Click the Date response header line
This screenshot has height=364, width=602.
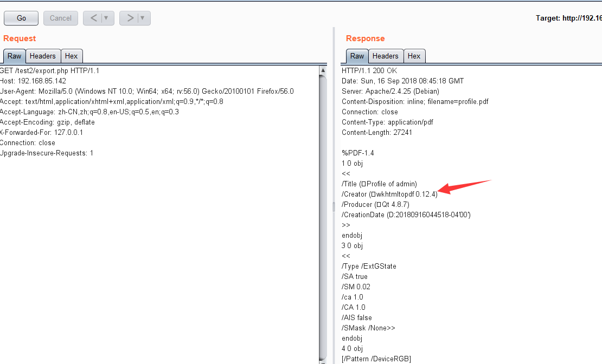(x=403, y=81)
